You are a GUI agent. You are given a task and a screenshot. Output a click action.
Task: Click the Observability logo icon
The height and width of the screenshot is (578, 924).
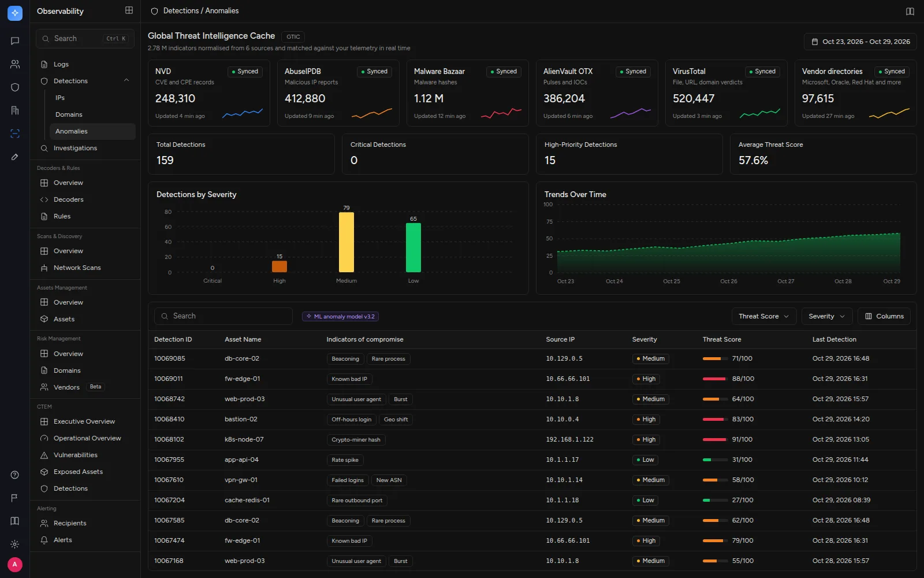(x=15, y=12)
